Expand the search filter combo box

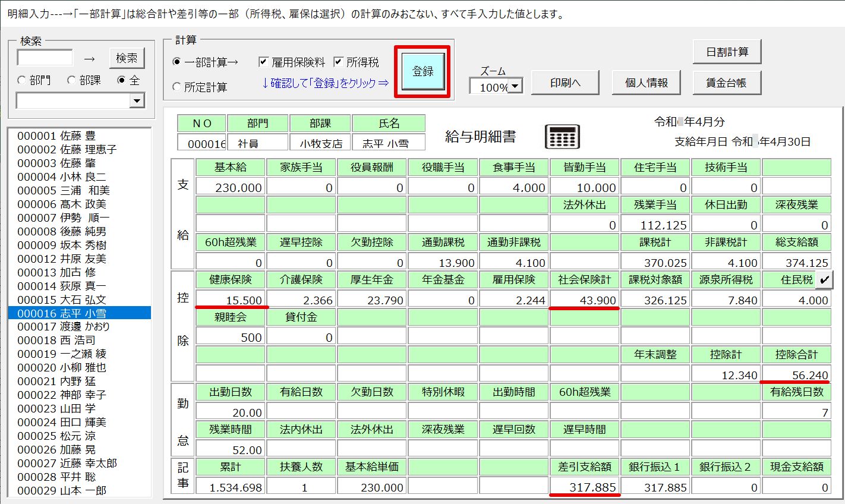(137, 101)
